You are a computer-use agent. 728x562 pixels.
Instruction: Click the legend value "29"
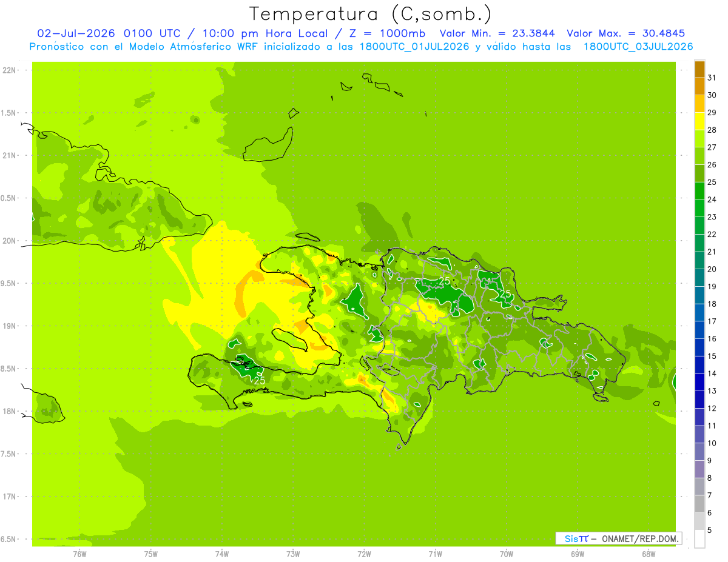[x=712, y=112]
